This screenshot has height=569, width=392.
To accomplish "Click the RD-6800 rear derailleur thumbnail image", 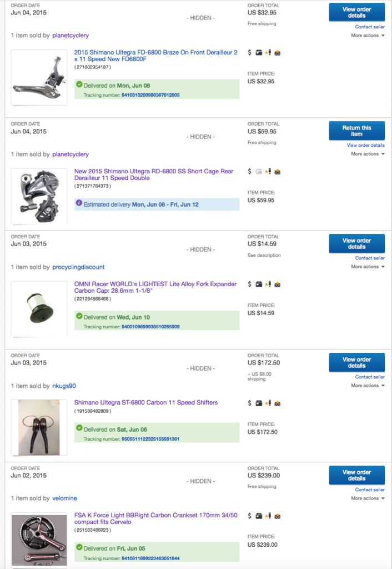I will pos(39,195).
